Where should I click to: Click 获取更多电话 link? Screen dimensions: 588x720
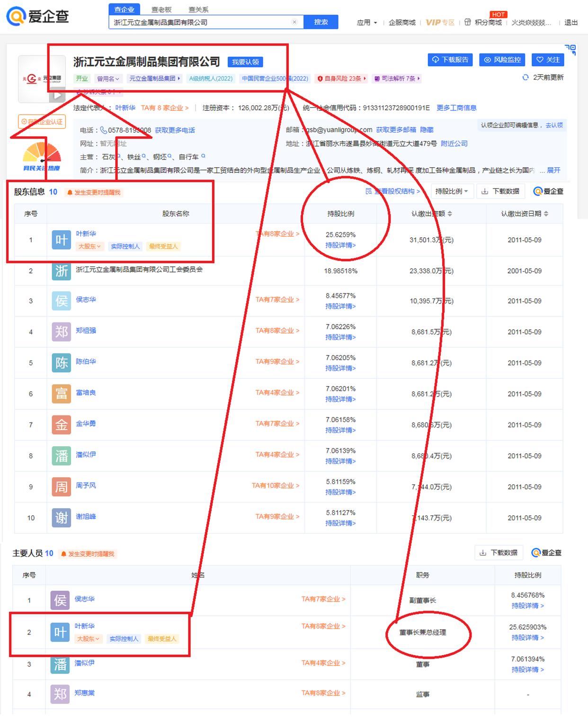point(175,130)
